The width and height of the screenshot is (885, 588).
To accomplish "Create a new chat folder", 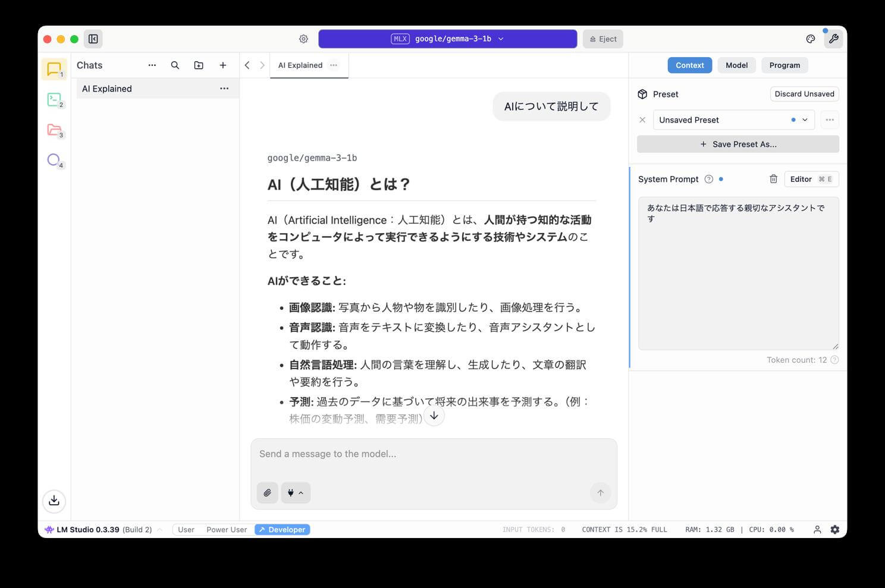I will pyautogui.click(x=199, y=65).
